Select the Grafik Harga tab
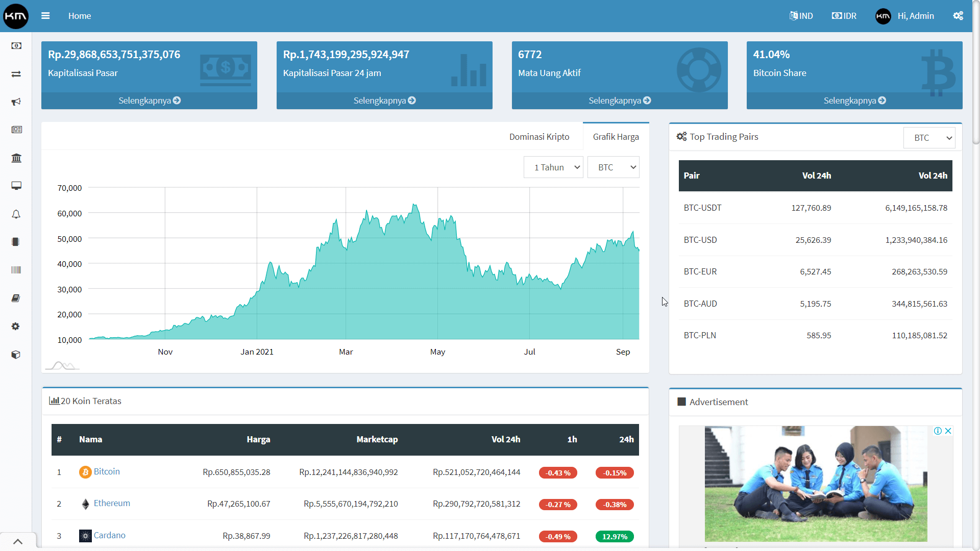The image size is (980, 551). tap(616, 136)
